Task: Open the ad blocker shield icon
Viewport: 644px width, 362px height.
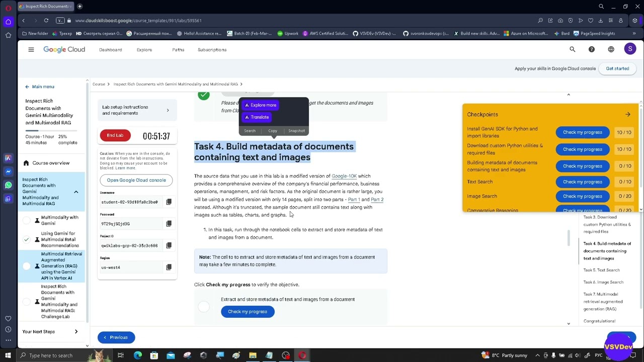Action: click(571, 21)
